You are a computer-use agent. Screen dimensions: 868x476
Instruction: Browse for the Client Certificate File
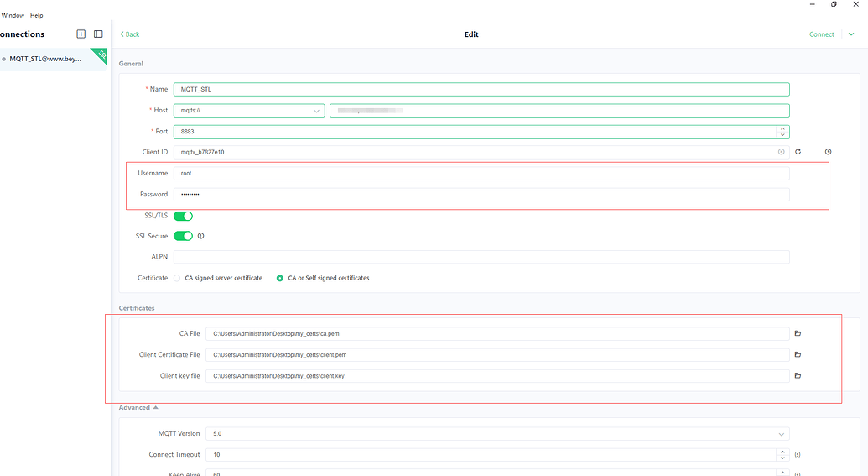pyautogui.click(x=798, y=354)
